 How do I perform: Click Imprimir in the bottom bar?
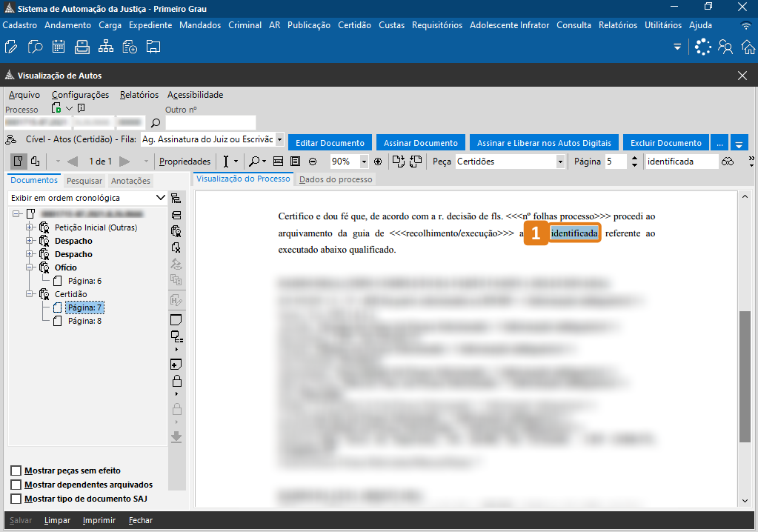click(99, 520)
